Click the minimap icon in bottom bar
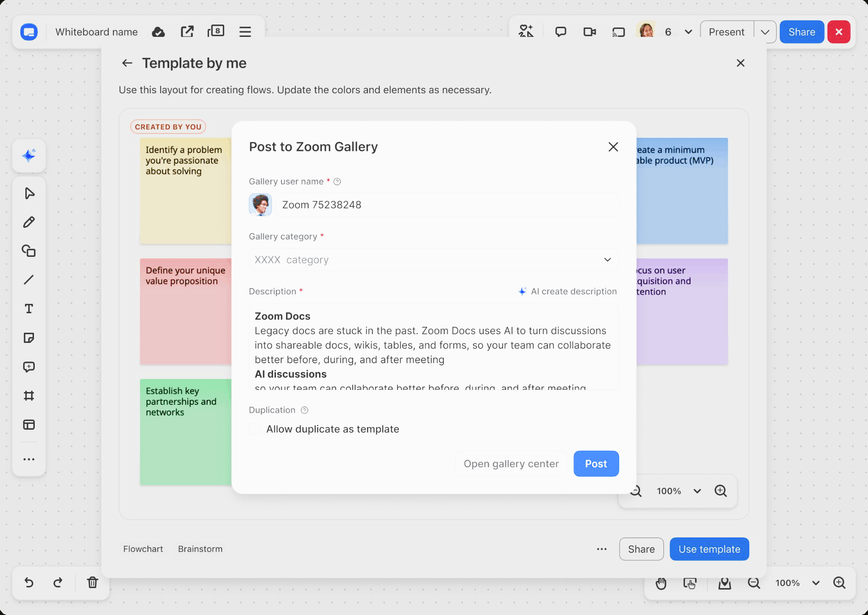This screenshot has width=868, height=615. [x=725, y=584]
